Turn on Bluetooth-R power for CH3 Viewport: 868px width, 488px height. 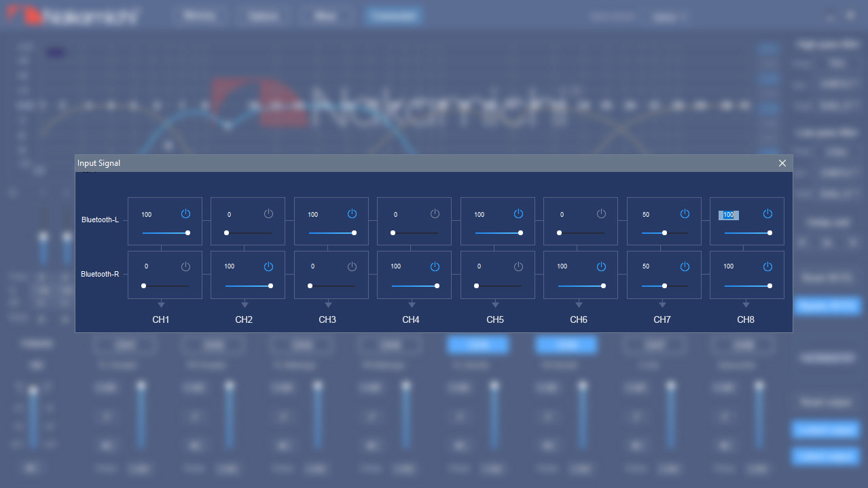[352, 266]
